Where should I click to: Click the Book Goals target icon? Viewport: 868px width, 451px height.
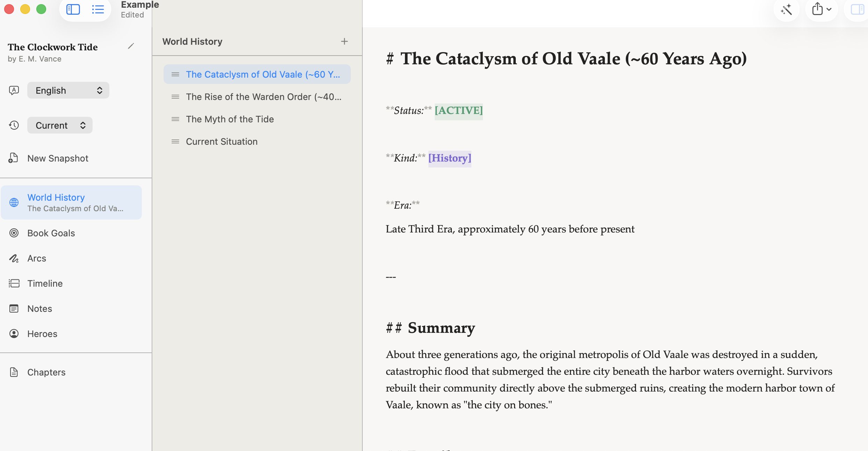[x=14, y=233]
